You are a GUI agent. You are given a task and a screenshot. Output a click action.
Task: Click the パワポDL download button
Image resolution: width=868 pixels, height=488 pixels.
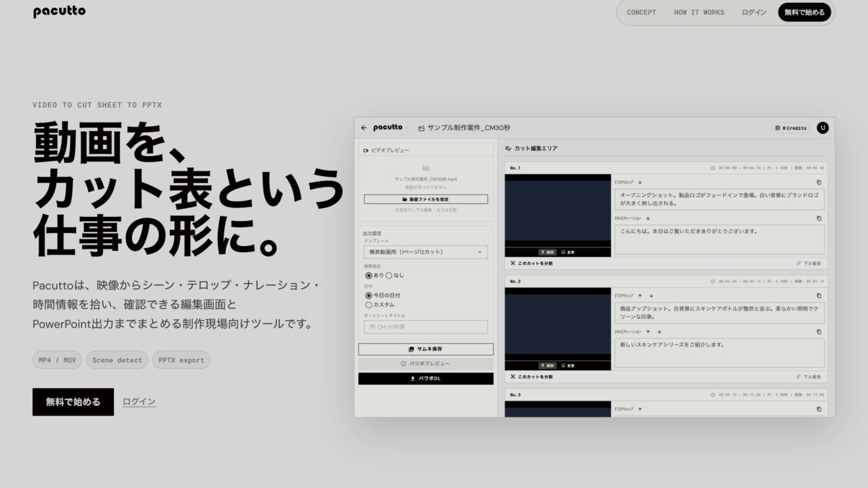pos(426,378)
